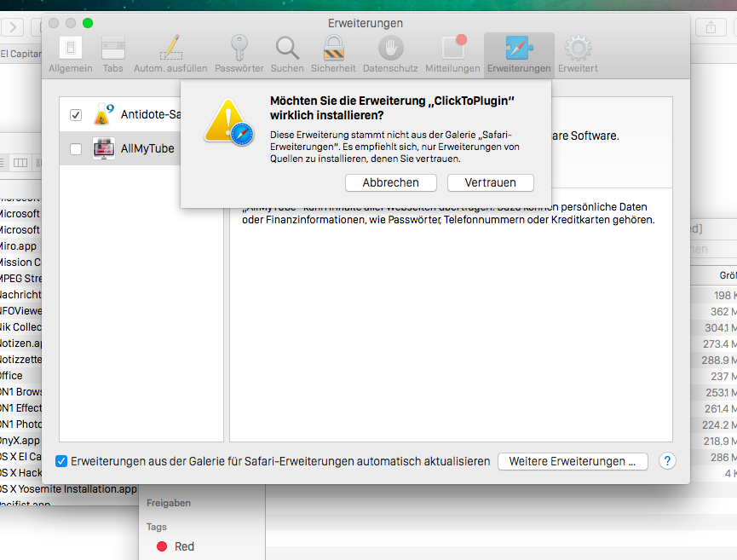
Task: Click the Tags header in Finder sidebar
Action: (x=157, y=527)
